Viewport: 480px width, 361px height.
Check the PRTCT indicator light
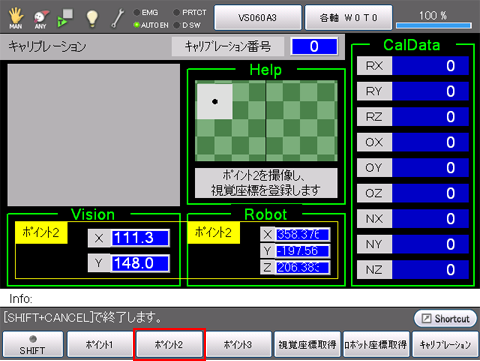(177, 12)
